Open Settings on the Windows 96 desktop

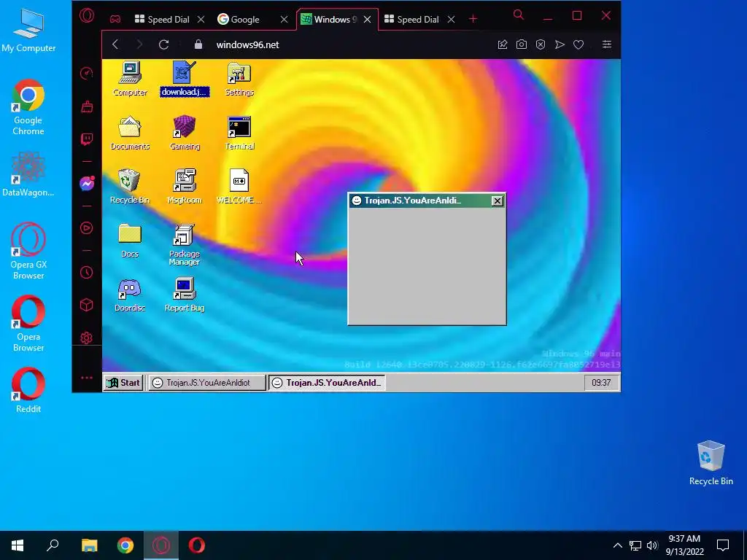click(239, 79)
